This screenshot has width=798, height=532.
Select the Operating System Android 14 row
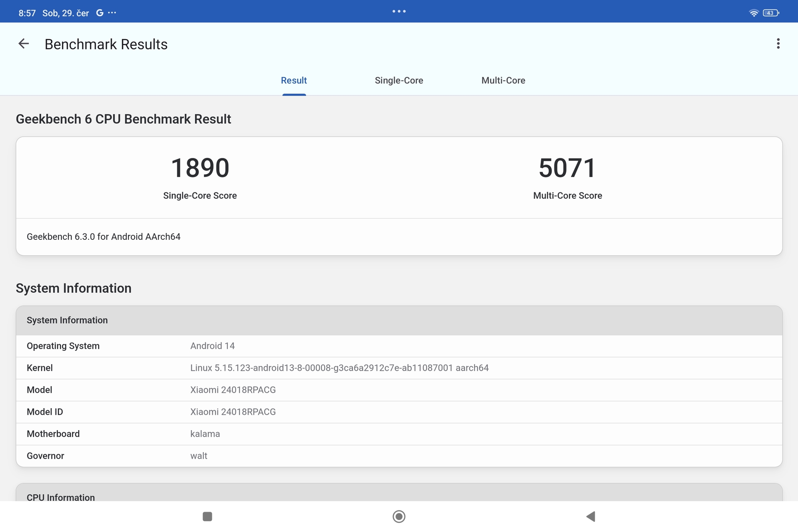pyautogui.click(x=399, y=346)
